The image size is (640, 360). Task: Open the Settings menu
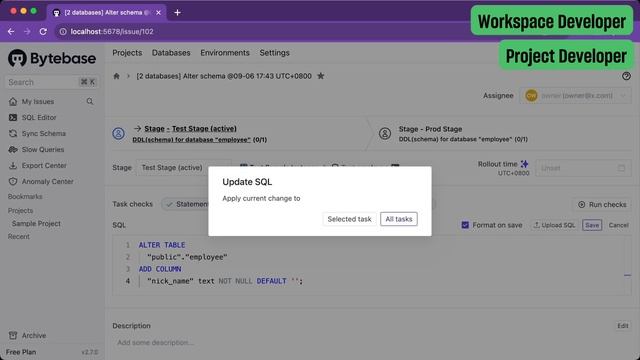click(274, 53)
